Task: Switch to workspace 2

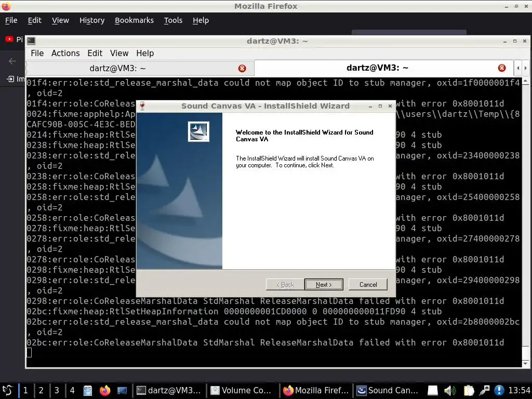Action: click(41, 391)
